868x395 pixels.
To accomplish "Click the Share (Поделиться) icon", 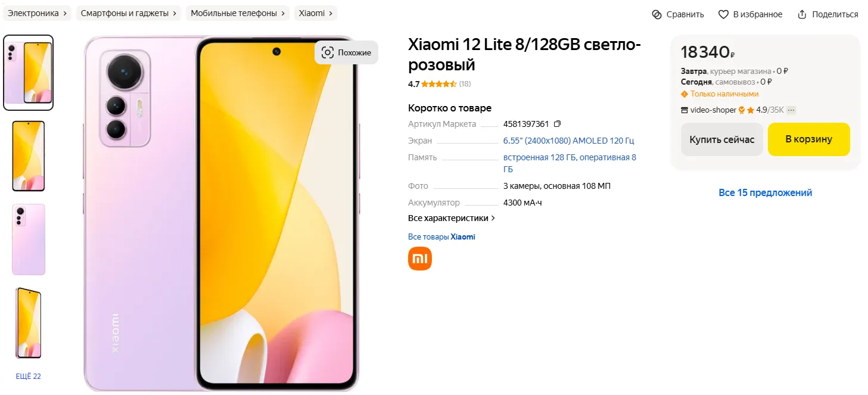I will (x=802, y=14).
